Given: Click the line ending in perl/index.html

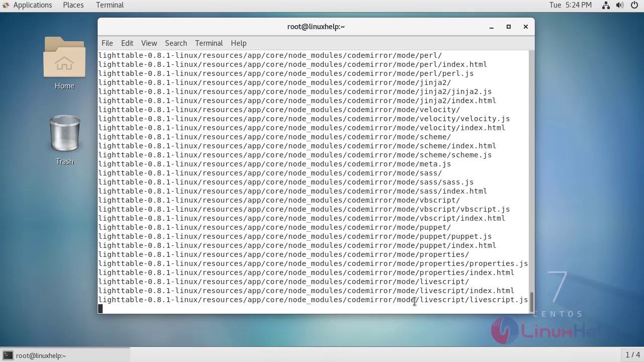Looking at the screenshot, I should (x=292, y=64).
